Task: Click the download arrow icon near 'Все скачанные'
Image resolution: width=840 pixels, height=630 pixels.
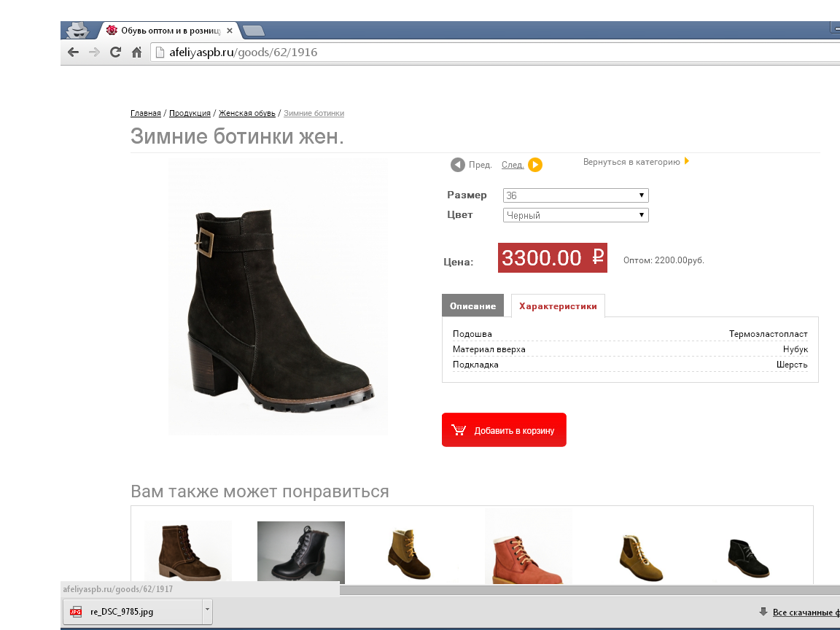Action: pos(763,611)
